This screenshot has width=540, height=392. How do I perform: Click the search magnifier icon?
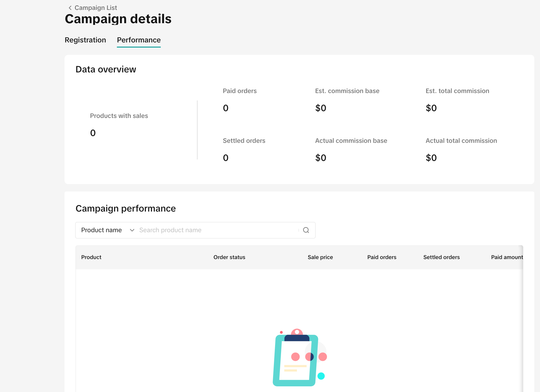306,230
